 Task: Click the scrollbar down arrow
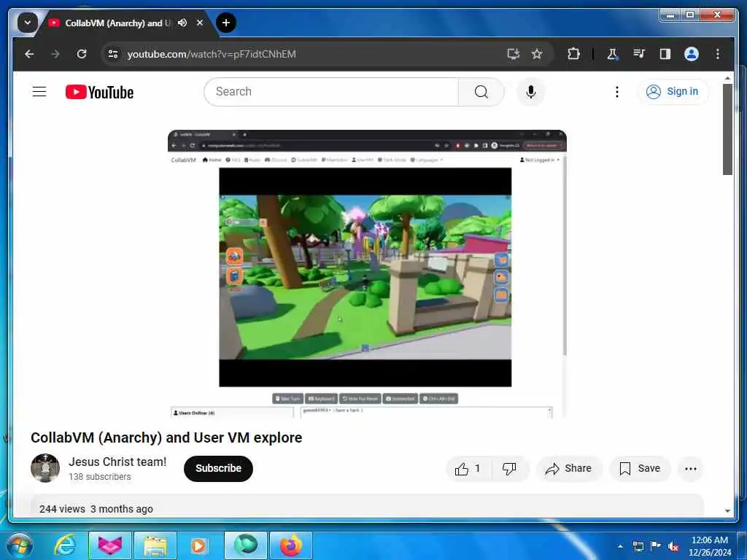click(727, 511)
